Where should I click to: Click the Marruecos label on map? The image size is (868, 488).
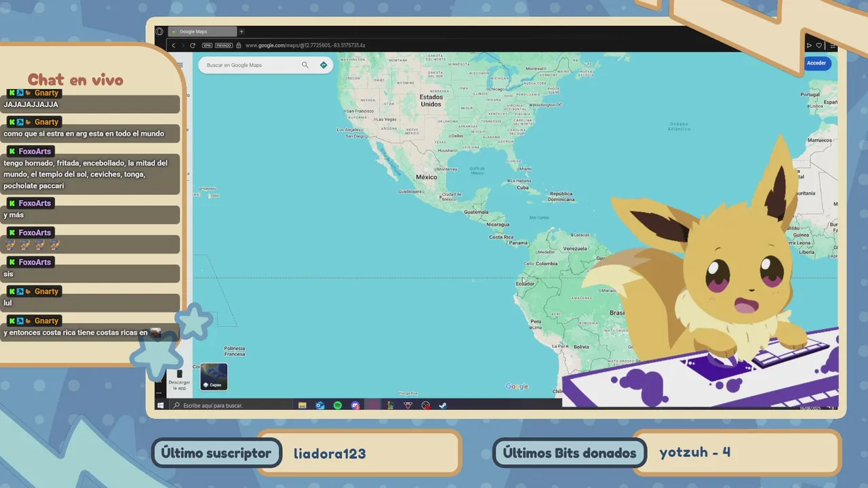[x=820, y=140]
